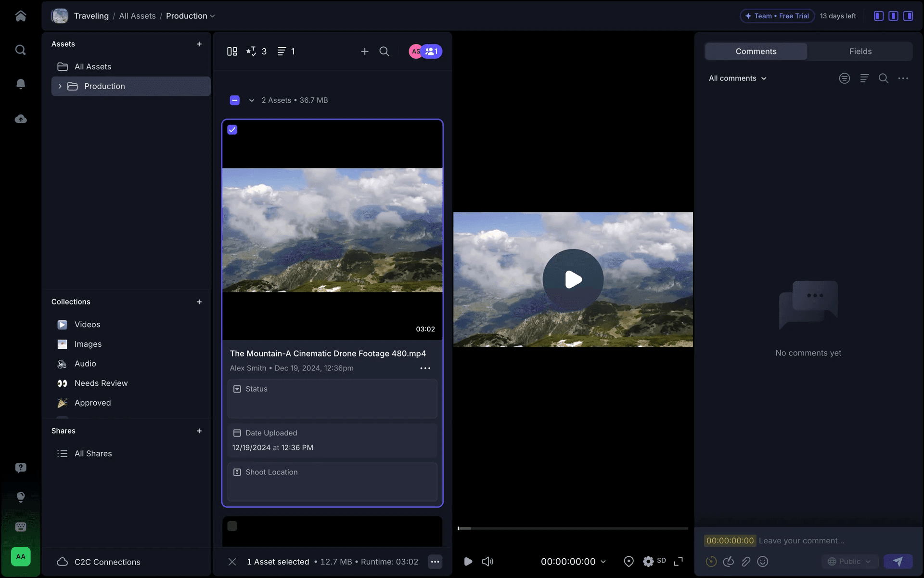Switch to the Fields tab
924x578 pixels.
(x=860, y=52)
